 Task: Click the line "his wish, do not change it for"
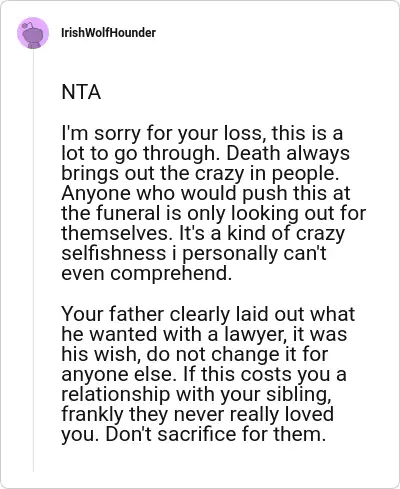[195, 354]
